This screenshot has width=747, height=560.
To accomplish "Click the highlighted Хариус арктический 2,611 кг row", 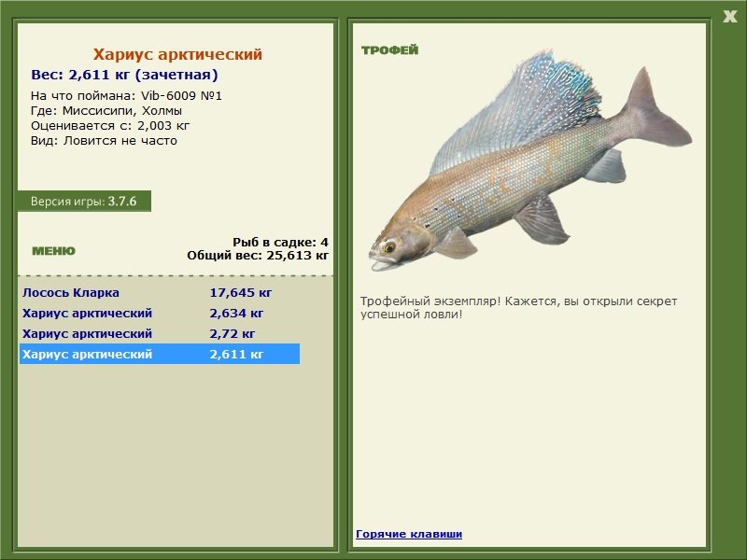I will (x=160, y=354).
